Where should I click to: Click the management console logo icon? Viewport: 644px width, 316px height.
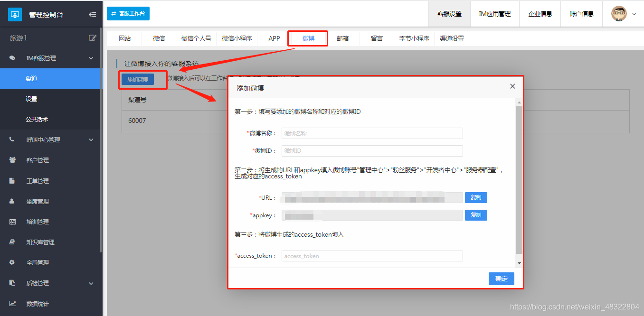(15, 15)
